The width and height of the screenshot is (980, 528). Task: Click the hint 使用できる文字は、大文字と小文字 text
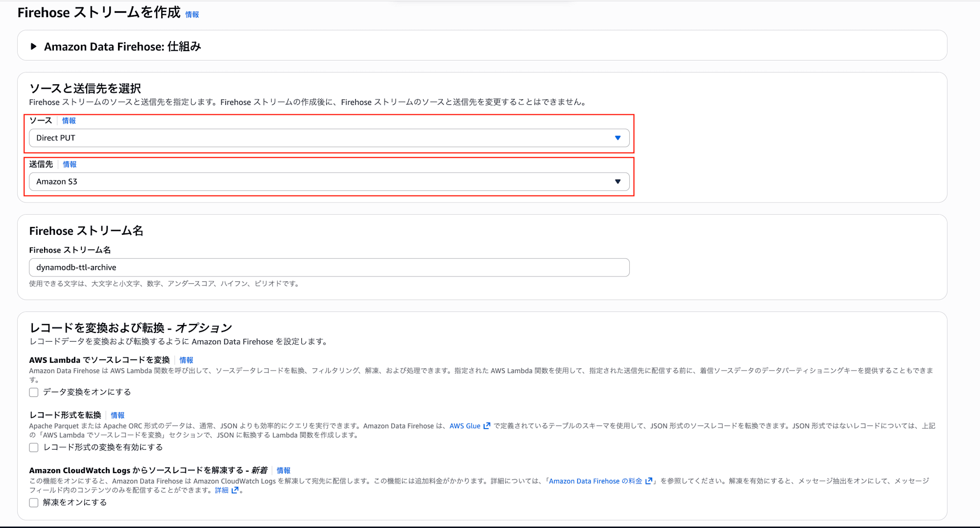pos(164,283)
